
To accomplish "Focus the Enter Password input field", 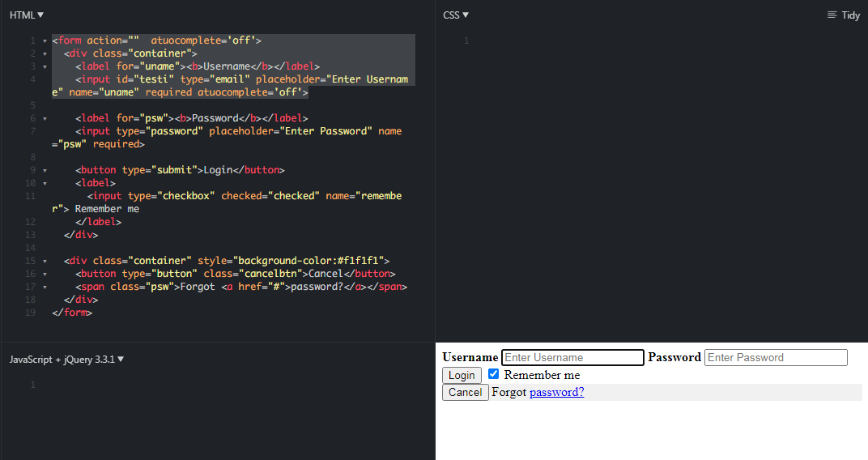I will click(776, 357).
